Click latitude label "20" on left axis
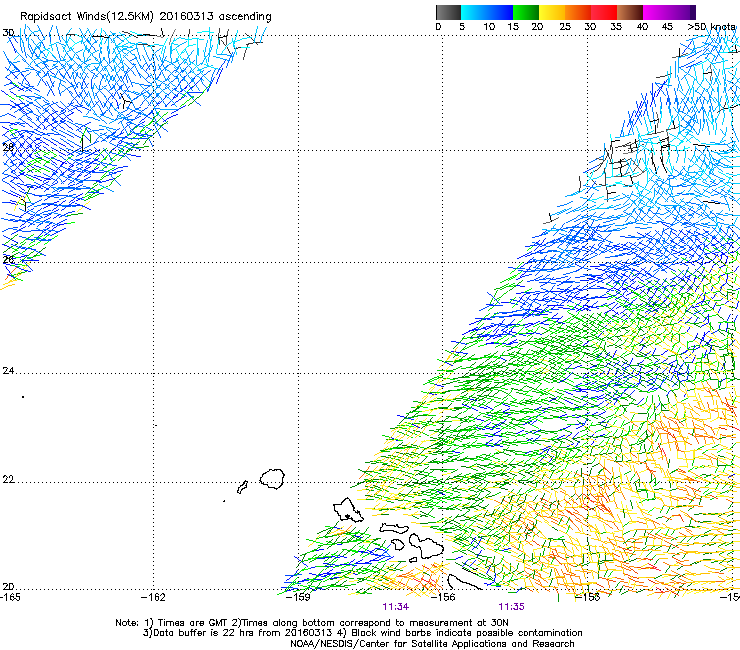The height and width of the screenshot is (650, 740). pyautogui.click(x=8, y=587)
